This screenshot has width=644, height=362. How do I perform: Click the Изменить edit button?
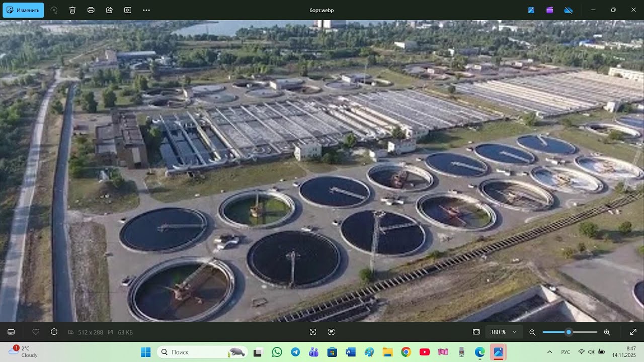tap(23, 10)
